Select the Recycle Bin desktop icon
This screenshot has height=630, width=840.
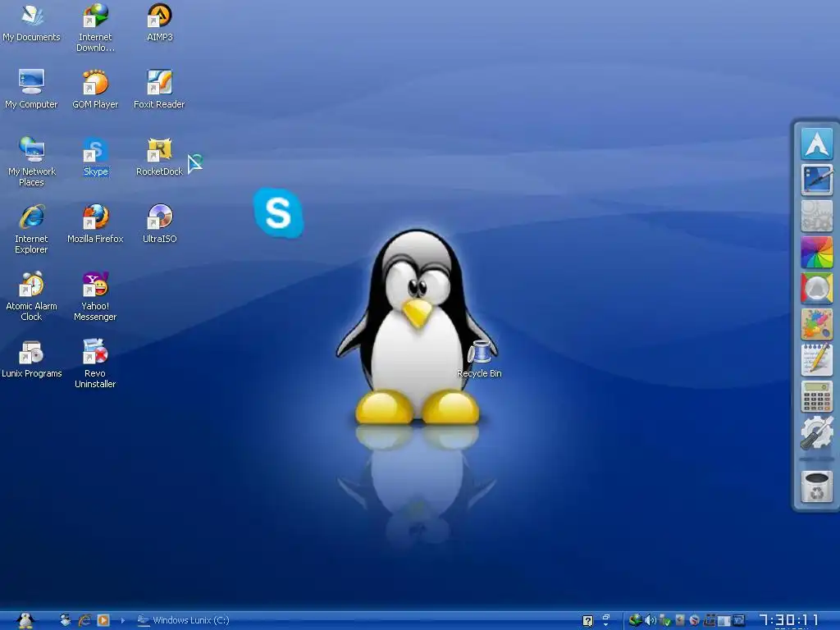click(479, 360)
